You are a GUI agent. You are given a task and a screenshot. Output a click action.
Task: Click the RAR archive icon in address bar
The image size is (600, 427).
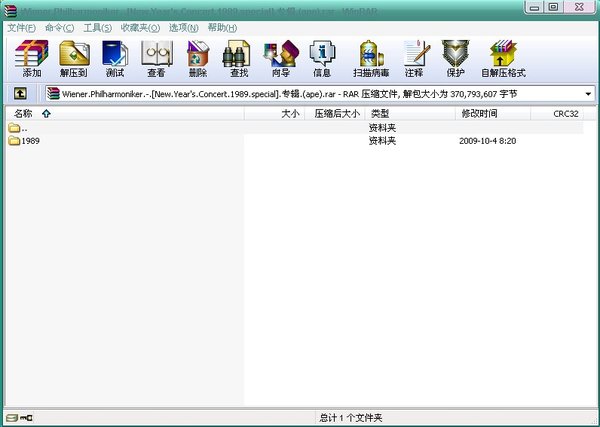[54, 93]
